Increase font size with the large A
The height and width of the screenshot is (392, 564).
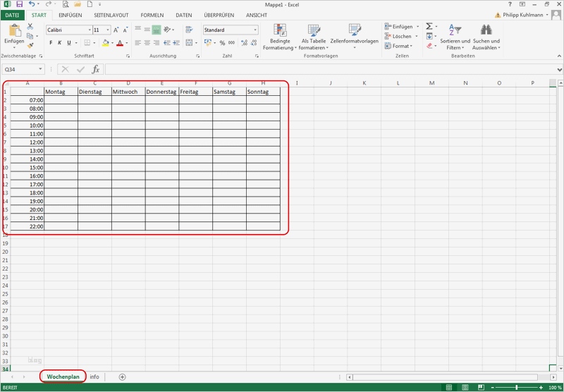116,30
